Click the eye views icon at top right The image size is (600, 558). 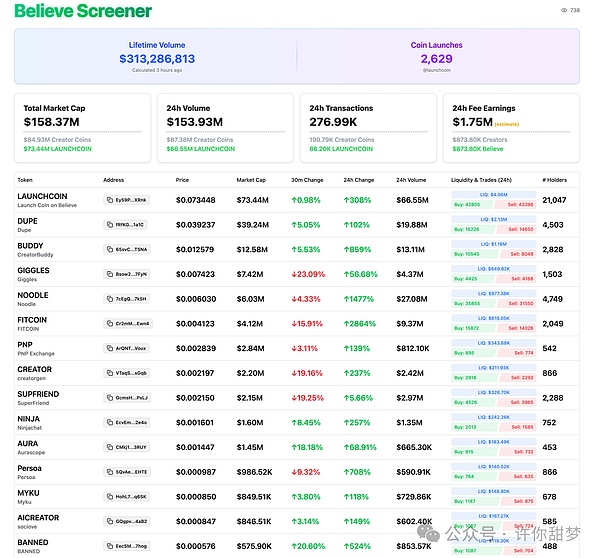coord(563,11)
